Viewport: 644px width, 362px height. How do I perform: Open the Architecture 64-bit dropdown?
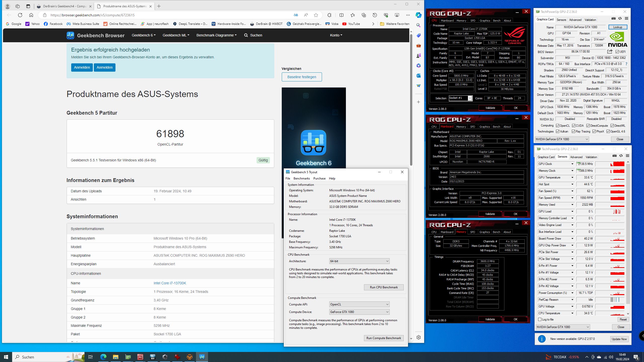pos(359,261)
